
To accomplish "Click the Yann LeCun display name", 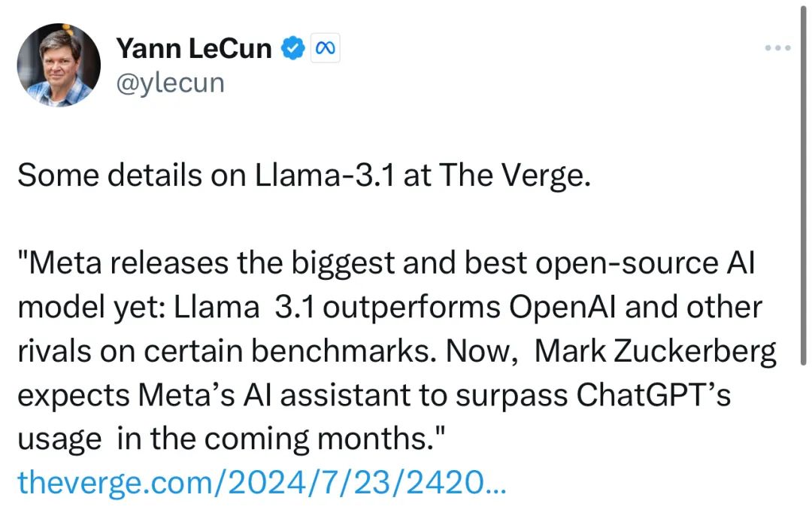I will tap(194, 48).
